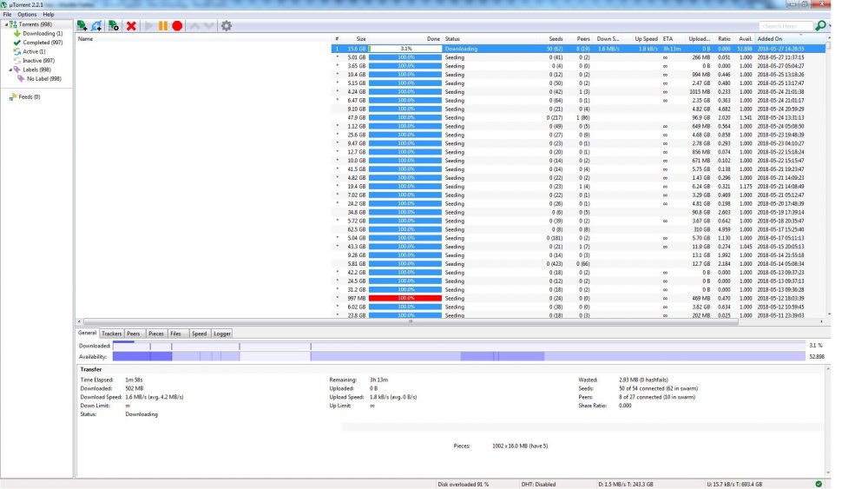Click the Search Here input field

[x=786, y=26]
